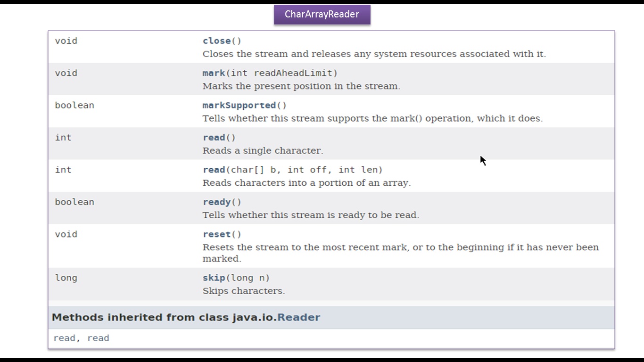Click read(char[] b, int off, int len) link
Screen dimensions: 644x362
point(214,170)
